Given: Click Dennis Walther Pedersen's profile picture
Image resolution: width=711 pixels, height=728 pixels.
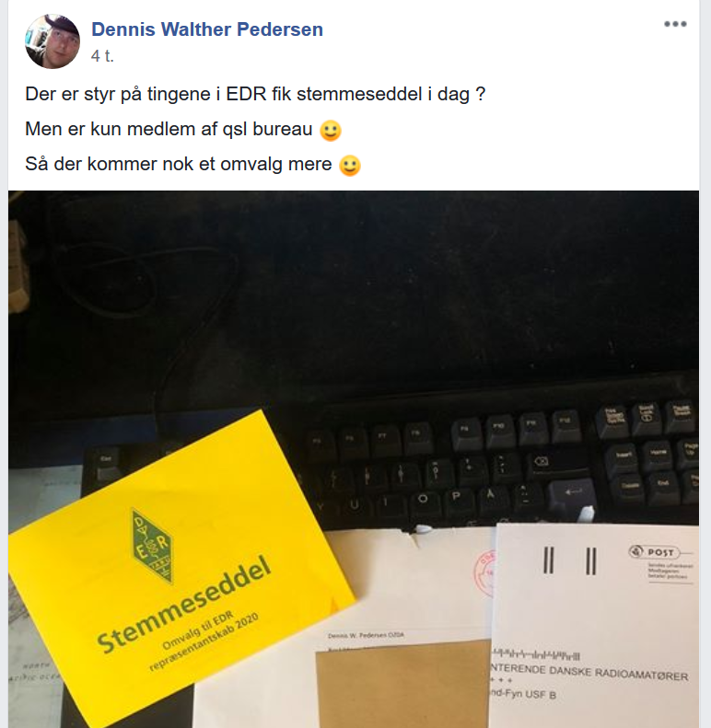Looking at the screenshot, I should tap(52, 41).
